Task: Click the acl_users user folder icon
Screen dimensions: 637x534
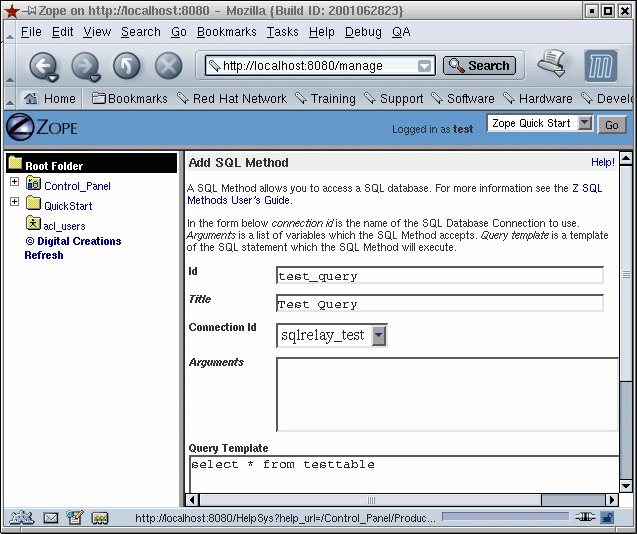Action: (x=33, y=224)
